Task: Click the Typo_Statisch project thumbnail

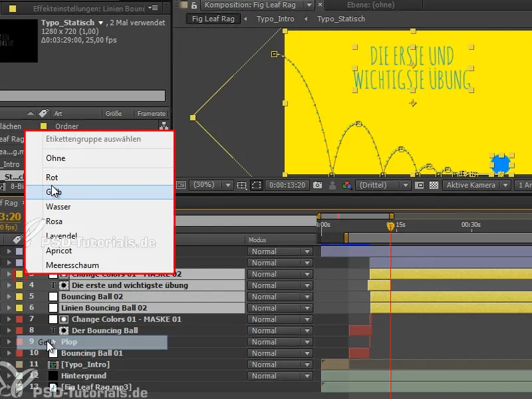Action: tap(19, 41)
